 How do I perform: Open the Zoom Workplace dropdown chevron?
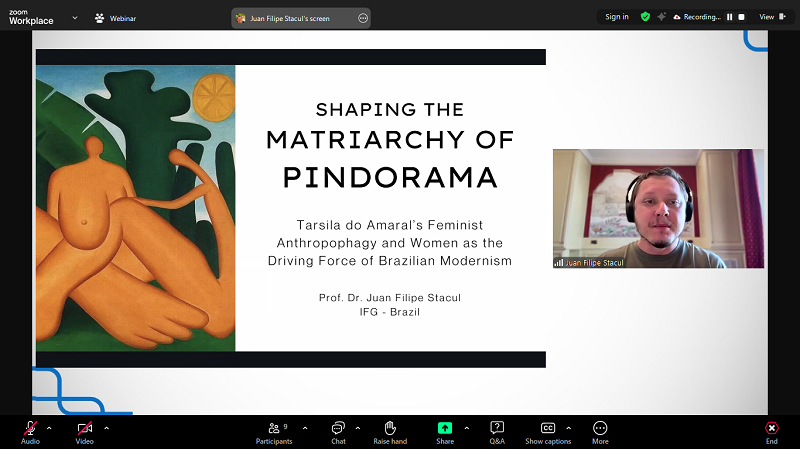74,17
